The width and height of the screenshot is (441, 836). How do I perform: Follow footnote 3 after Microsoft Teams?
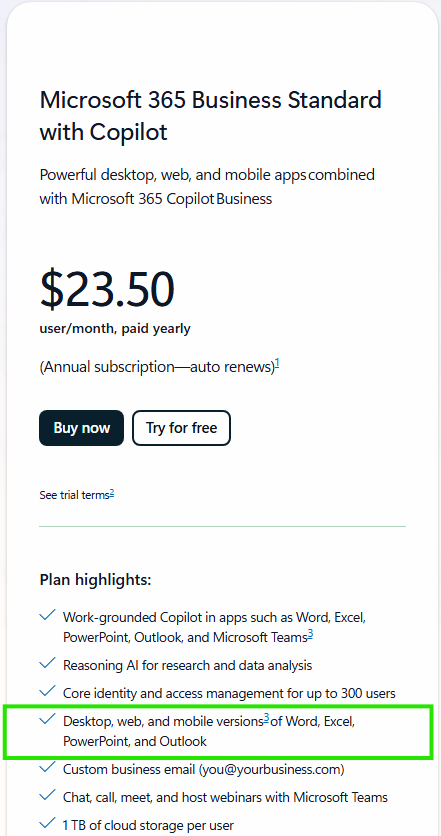310,634
